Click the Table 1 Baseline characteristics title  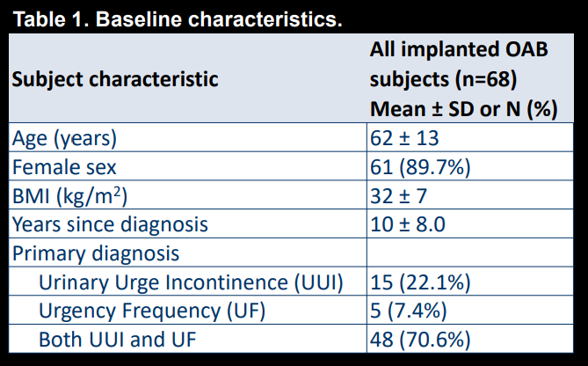click(x=178, y=19)
